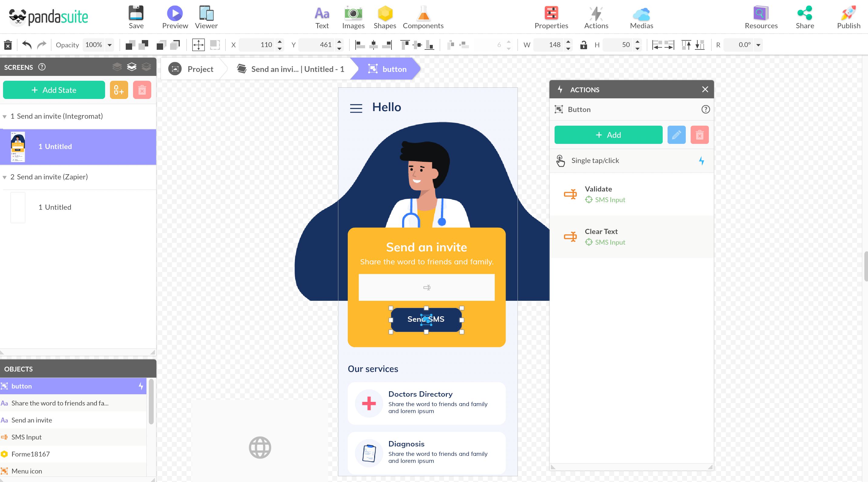Click the Save disk icon
The image size is (868, 482).
click(136, 13)
